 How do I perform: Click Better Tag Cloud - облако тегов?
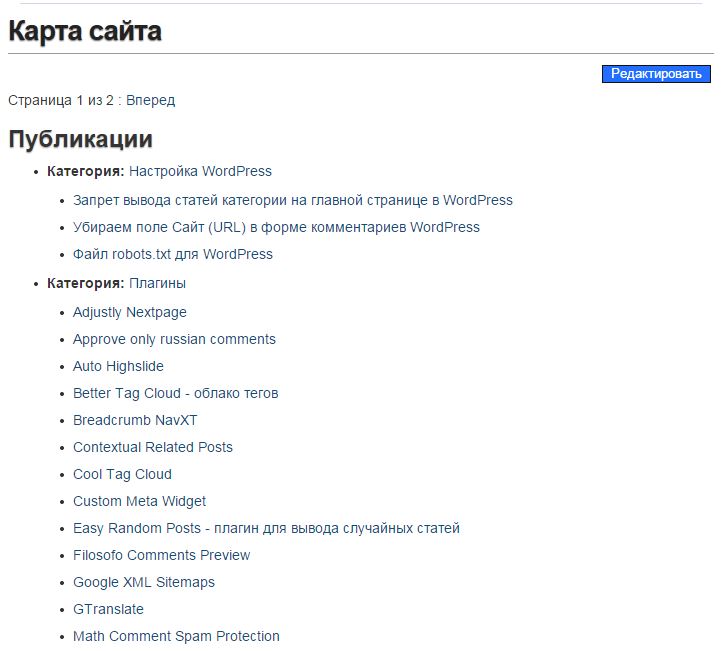coord(175,393)
